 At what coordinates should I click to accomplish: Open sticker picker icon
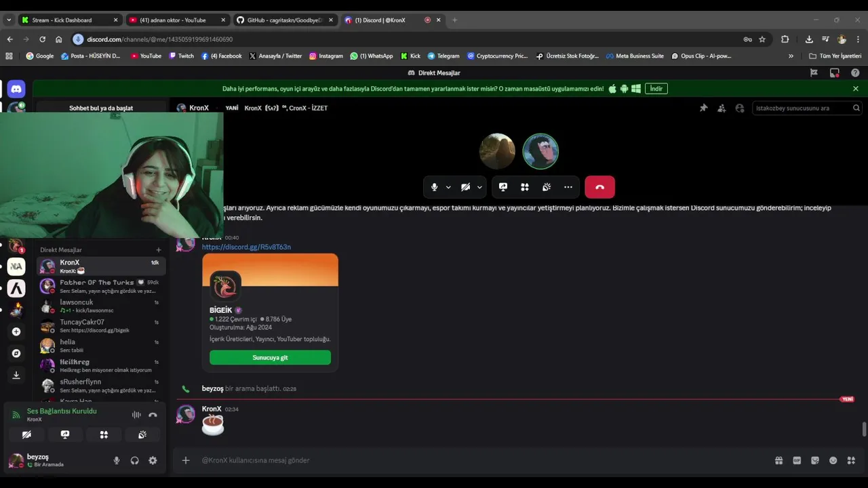(x=815, y=460)
